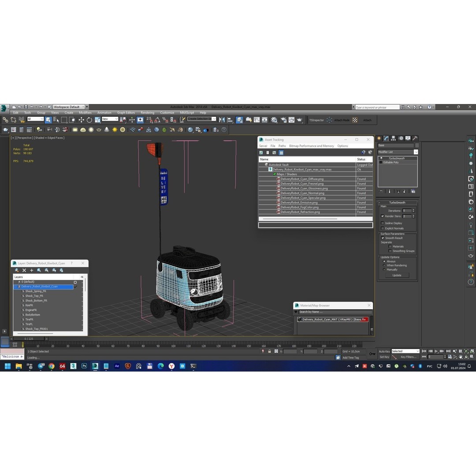
Task: Select Manually update radio button
Action: point(384,270)
